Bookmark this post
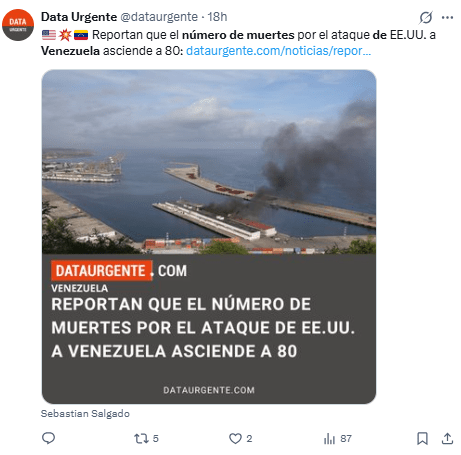 422,438
